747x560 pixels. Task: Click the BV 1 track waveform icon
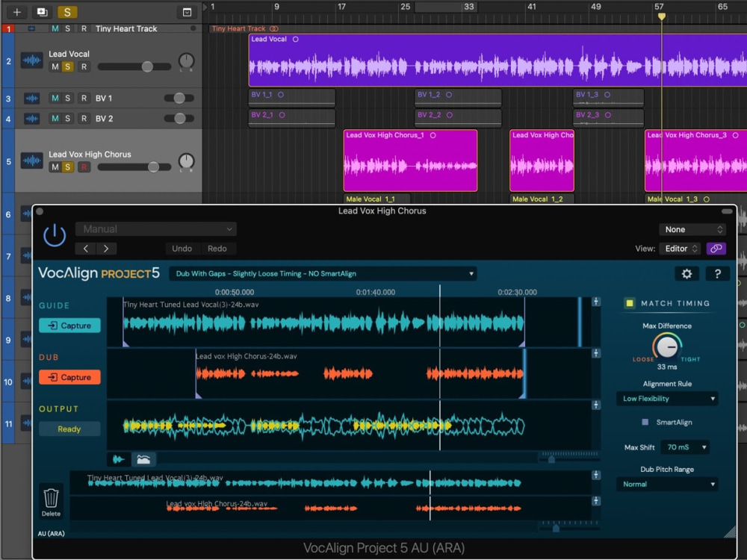32,99
